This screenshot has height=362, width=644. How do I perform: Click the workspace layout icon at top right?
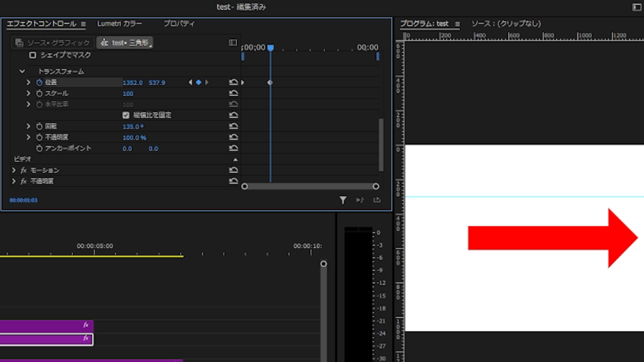636,7
